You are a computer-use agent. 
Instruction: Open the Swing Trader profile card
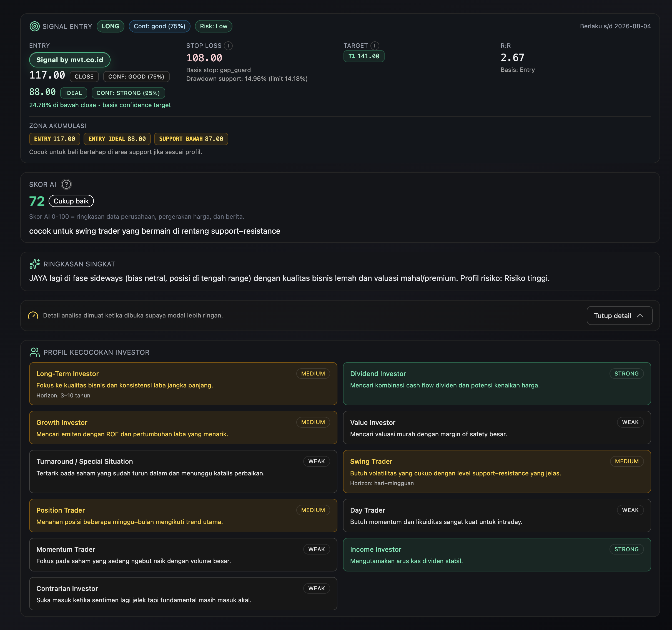[x=497, y=471]
